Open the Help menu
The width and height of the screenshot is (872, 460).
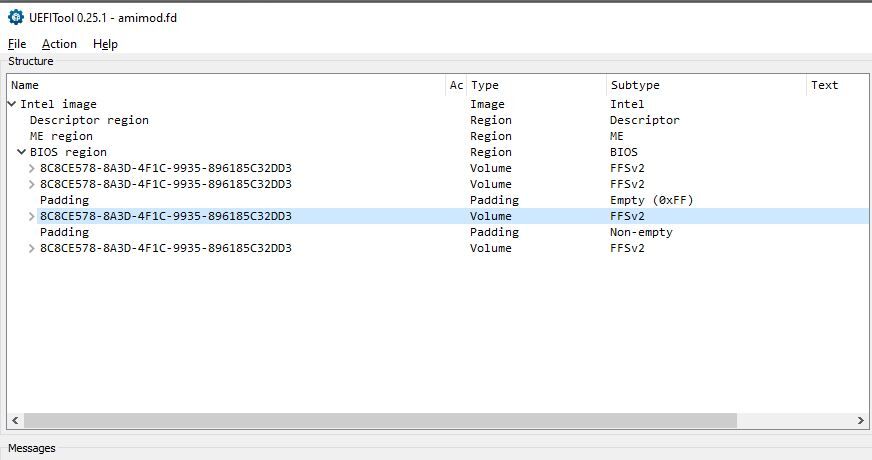(105, 44)
